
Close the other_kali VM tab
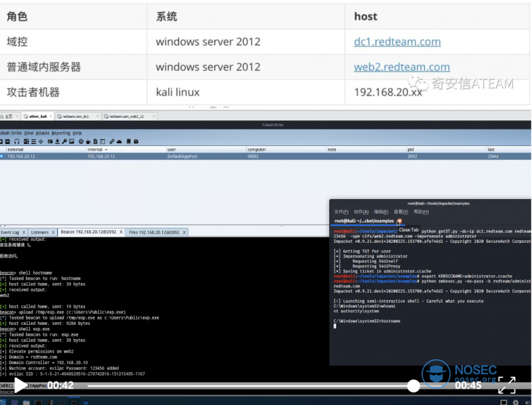(x=51, y=116)
